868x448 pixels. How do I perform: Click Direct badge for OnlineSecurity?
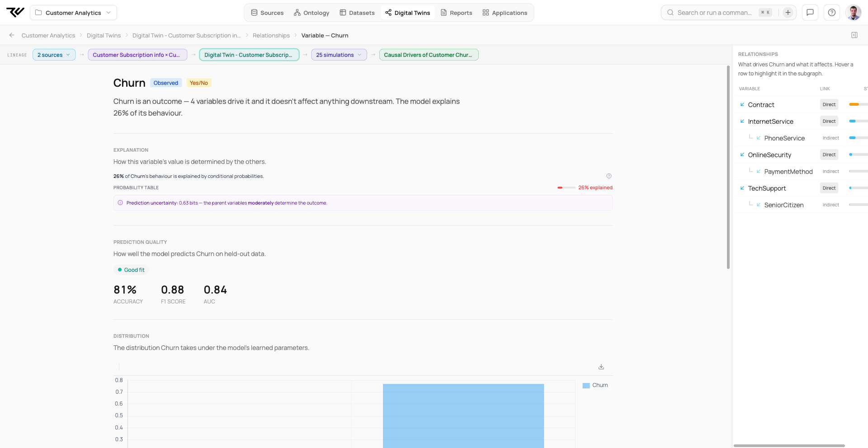(x=829, y=154)
